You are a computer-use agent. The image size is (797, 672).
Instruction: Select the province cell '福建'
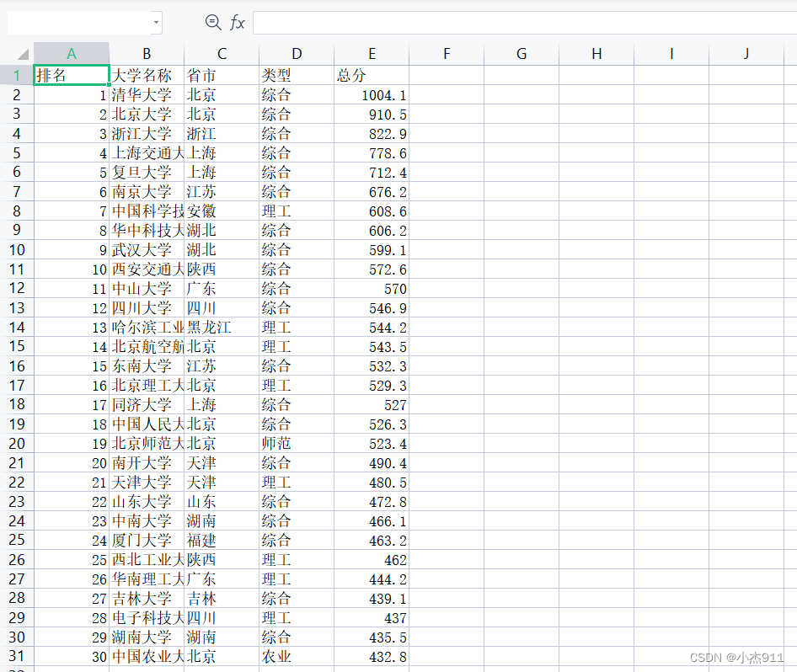[222, 540]
